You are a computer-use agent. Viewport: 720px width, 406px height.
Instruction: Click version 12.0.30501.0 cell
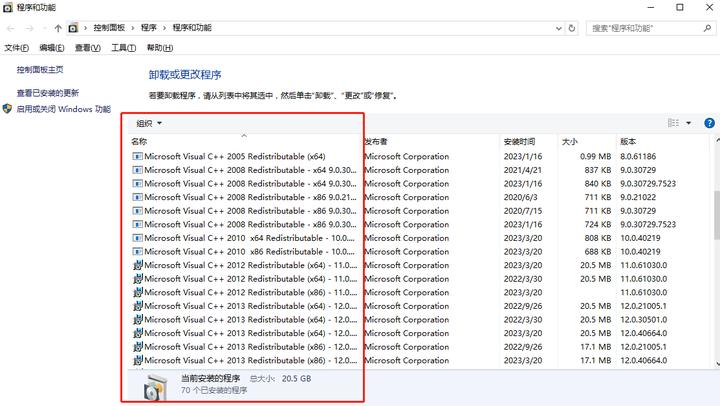pyautogui.click(x=644, y=320)
